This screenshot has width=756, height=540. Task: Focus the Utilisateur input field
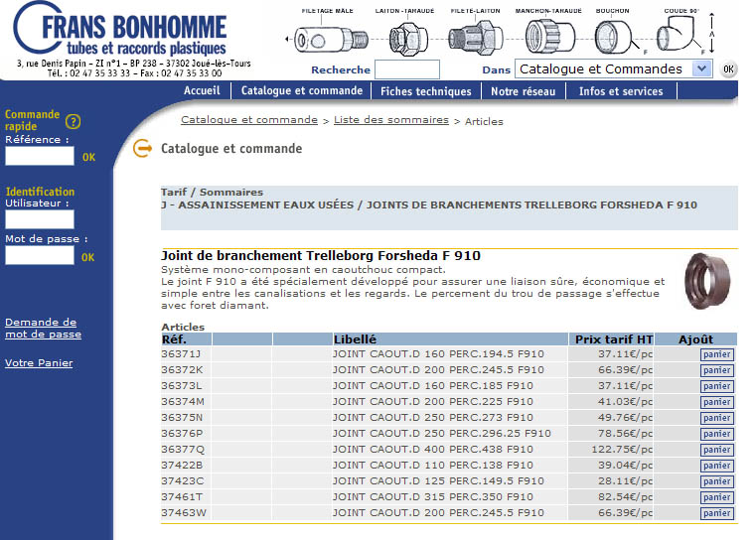(40, 219)
